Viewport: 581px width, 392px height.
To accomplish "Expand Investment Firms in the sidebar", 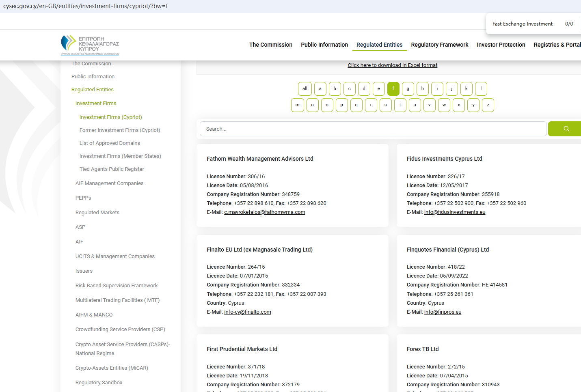I will click(96, 103).
